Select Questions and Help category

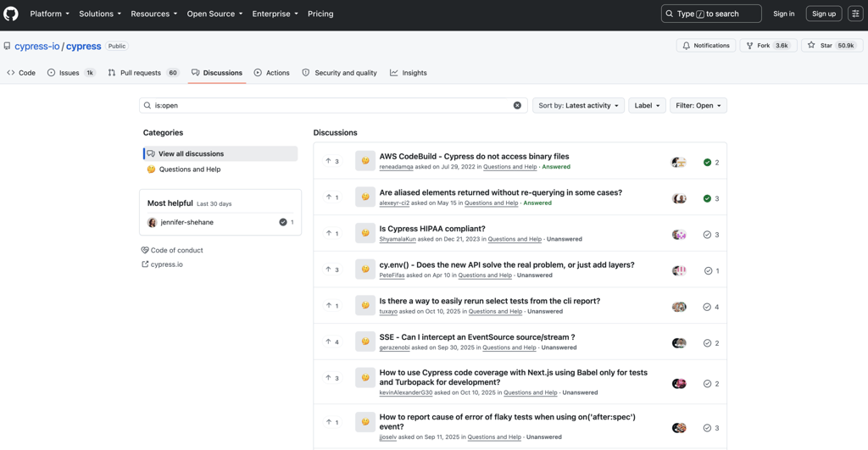(x=220, y=169)
